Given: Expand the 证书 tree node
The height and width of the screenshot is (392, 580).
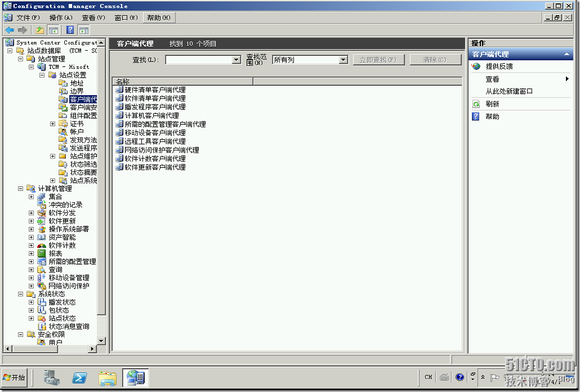Looking at the screenshot, I should tap(52, 124).
